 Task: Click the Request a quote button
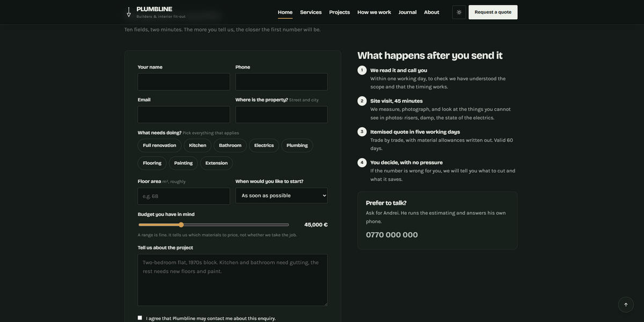pyautogui.click(x=493, y=12)
